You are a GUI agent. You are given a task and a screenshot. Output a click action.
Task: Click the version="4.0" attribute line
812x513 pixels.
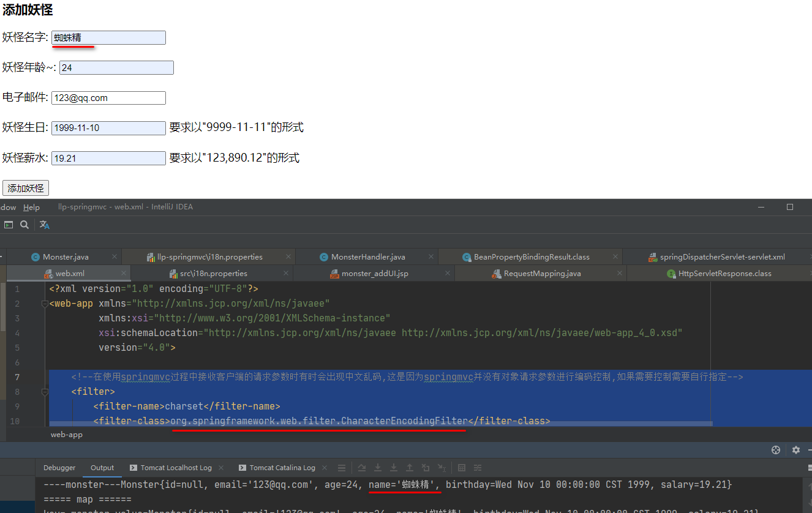click(x=137, y=348)
